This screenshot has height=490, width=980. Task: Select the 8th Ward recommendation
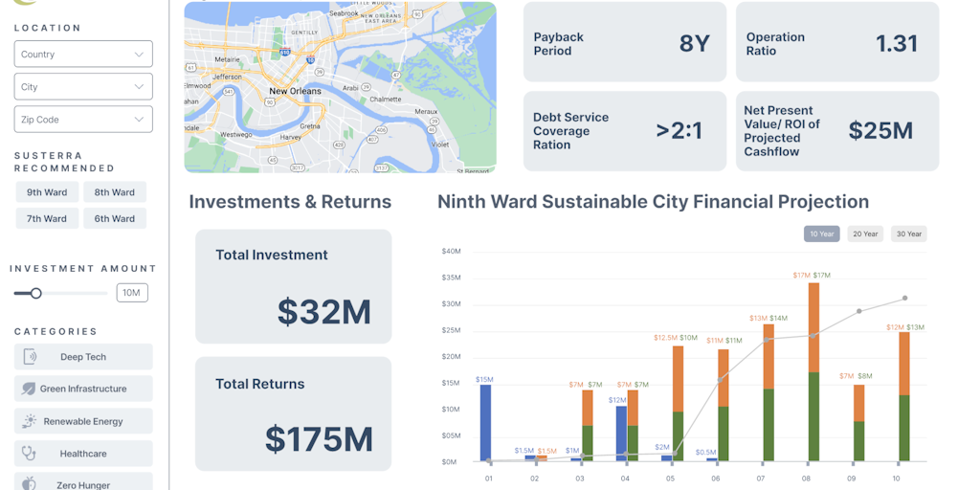[x=115, y=191]
